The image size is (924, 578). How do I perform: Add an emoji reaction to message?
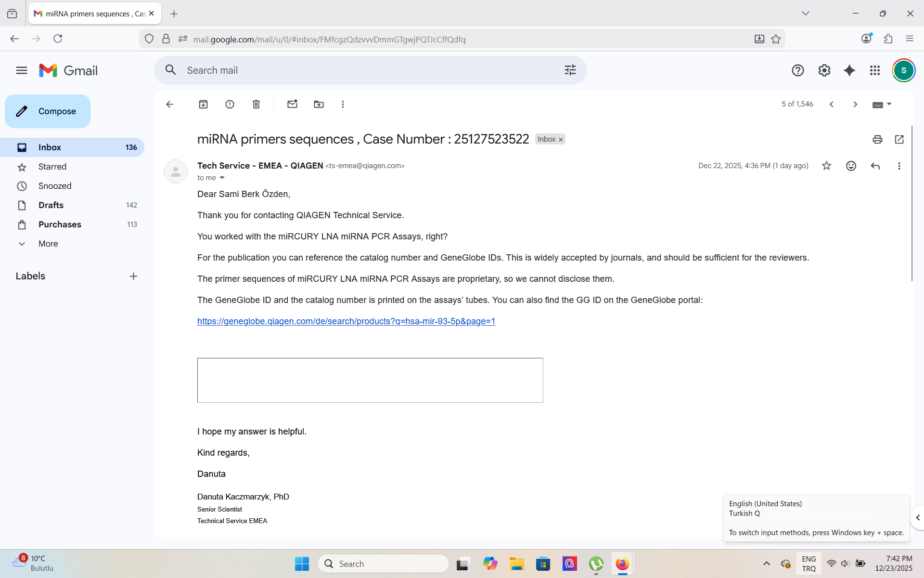click(851, 166)
